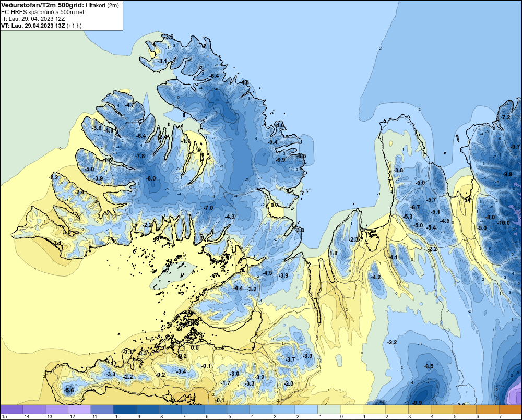Viewport: 522px width, 420px height.
Task: Pick the legend swatch between -5 and -4
Action: [x=239, y=410]
